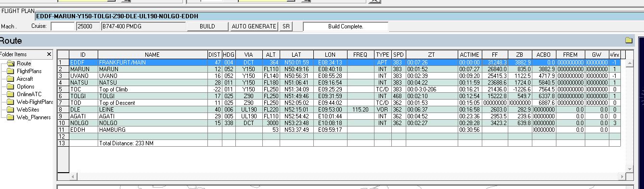The height and width of the screenshot is (189, 644).
Task: Click the flight plan route string field
Action: (339, 16)
